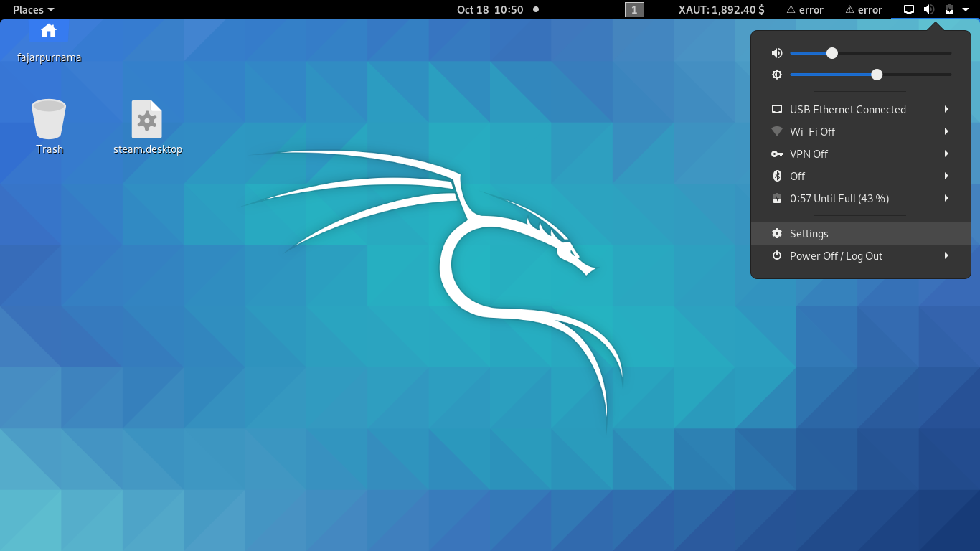980x551 pixels.
Task: Click the top bar network icon
Action: (x=908, y=9)
